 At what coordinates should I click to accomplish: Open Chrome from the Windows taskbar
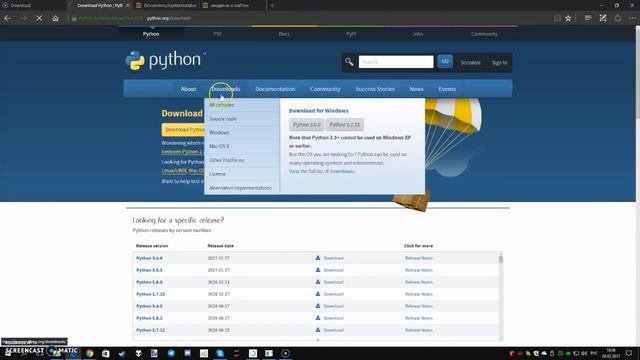pyautogui.click(x=89, y=353)
